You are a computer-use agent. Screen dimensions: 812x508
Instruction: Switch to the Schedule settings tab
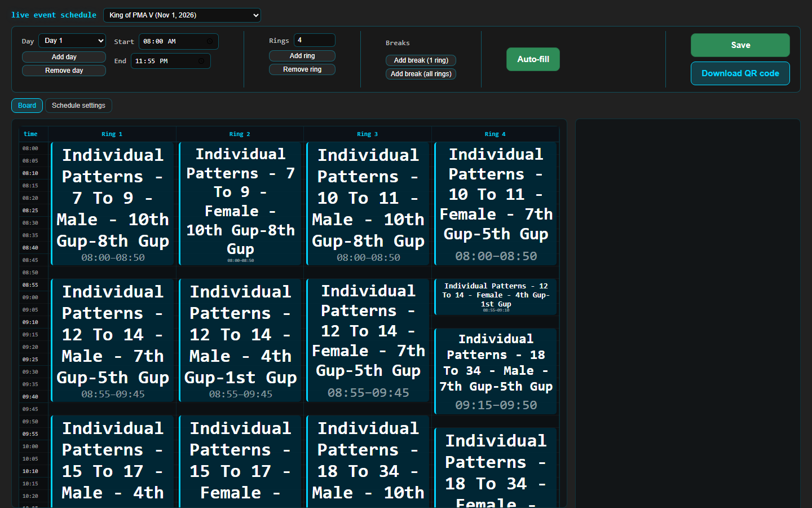coord(78,106)
